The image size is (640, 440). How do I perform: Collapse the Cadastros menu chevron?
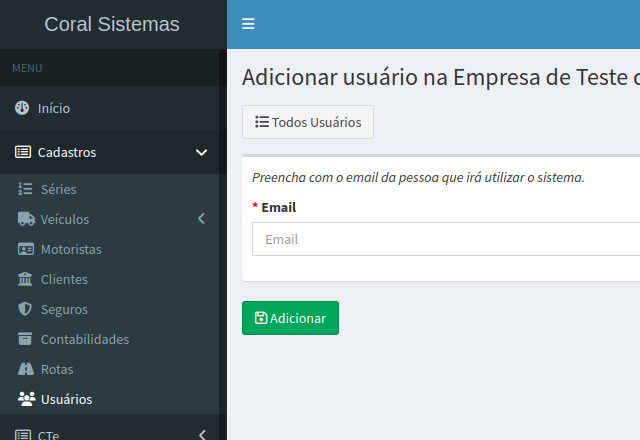[201, 153]
